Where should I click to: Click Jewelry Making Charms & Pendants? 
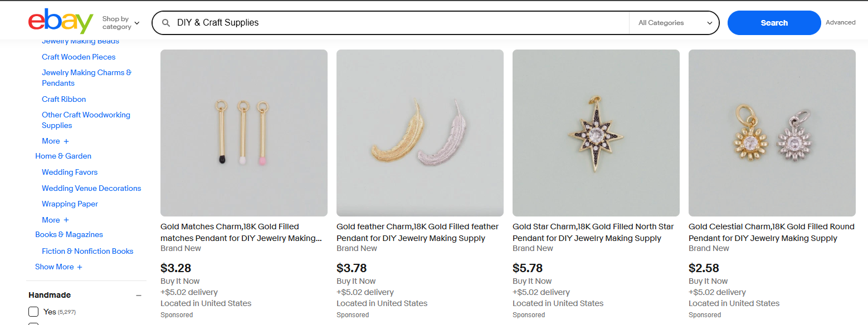click(86, 77)
